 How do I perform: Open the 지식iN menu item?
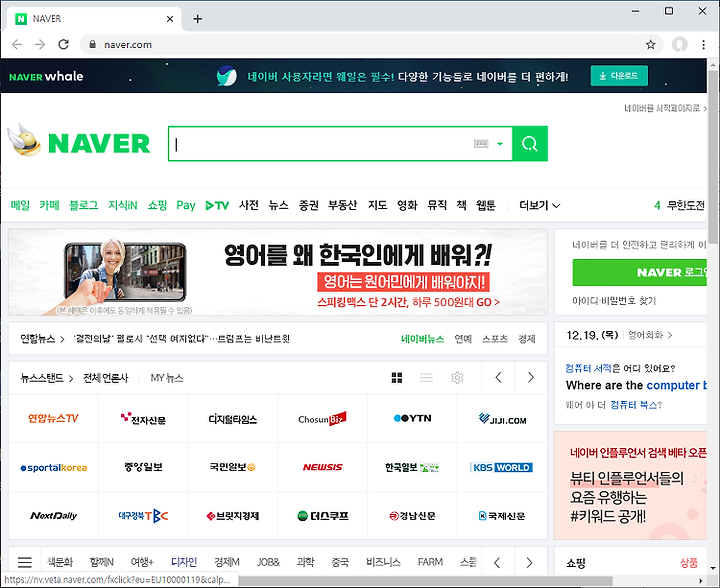click(x=123, y=205)
